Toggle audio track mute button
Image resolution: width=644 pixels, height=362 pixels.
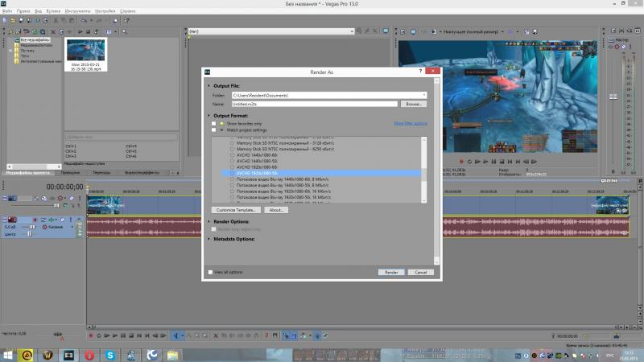pos(62,220)
